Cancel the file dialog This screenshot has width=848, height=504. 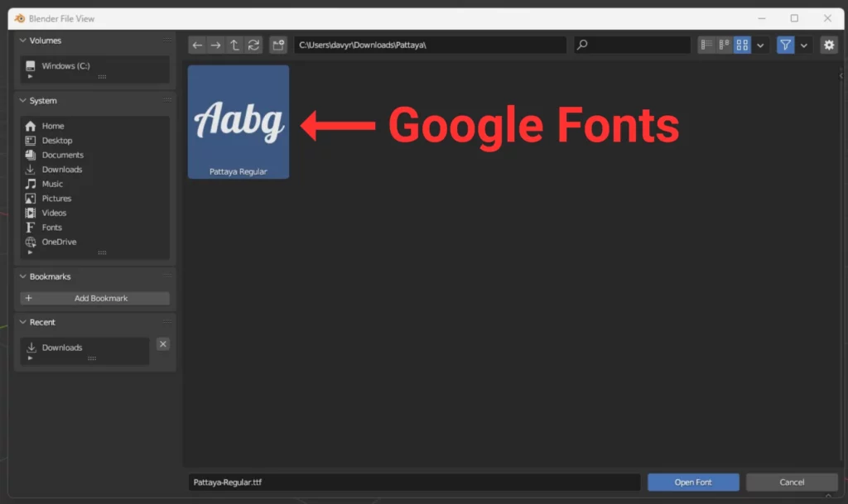click(792, 482)
